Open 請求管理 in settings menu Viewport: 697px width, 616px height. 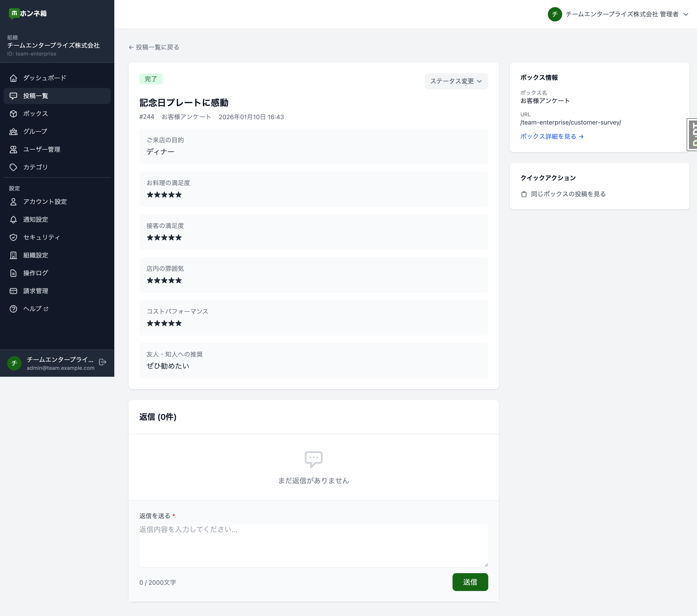tap(35, 291)
